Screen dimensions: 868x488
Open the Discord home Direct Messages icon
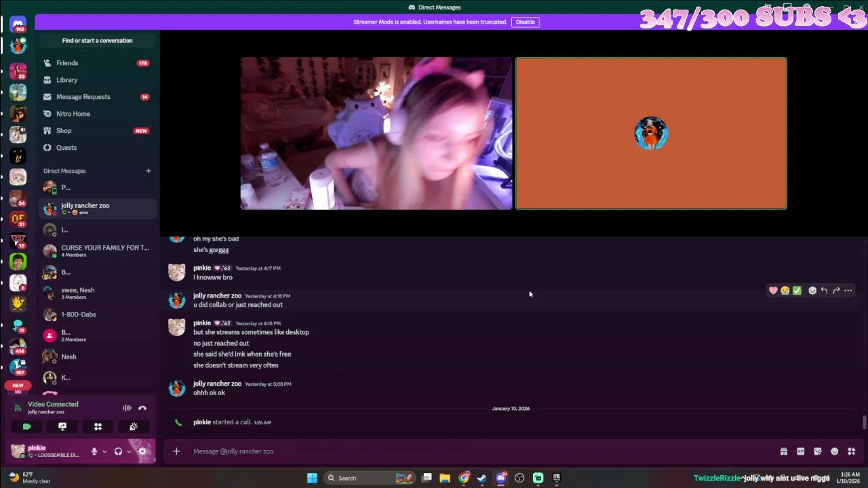[18, 25]
